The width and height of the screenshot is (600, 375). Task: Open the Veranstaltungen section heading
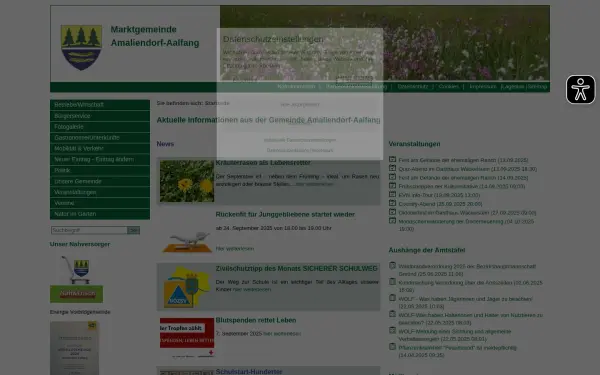tap(414, 144)
